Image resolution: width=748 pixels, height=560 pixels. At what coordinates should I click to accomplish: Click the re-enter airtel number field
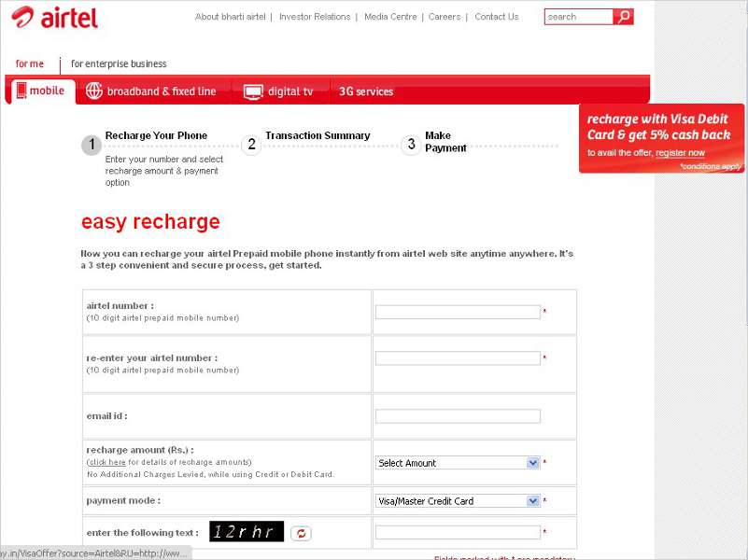coord(458,357)
